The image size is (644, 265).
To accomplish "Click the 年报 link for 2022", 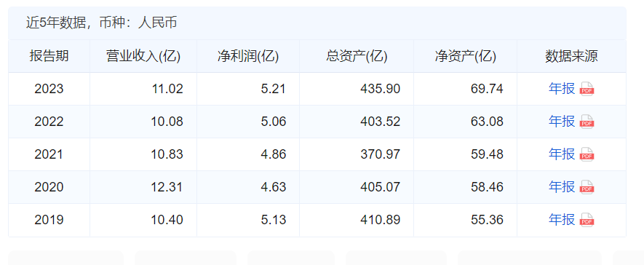I will pyautogui.click(x=562, y=121).
